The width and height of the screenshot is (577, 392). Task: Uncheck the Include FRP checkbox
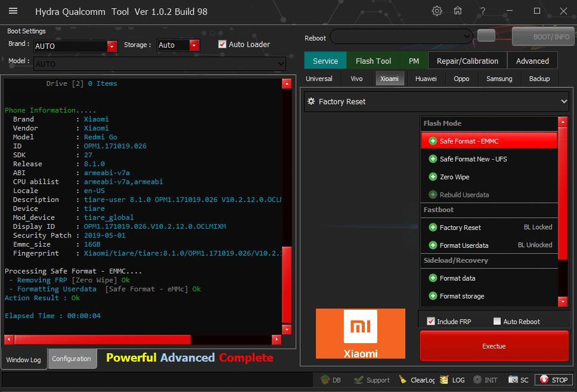pyautogui.click(x=430, y=321)
